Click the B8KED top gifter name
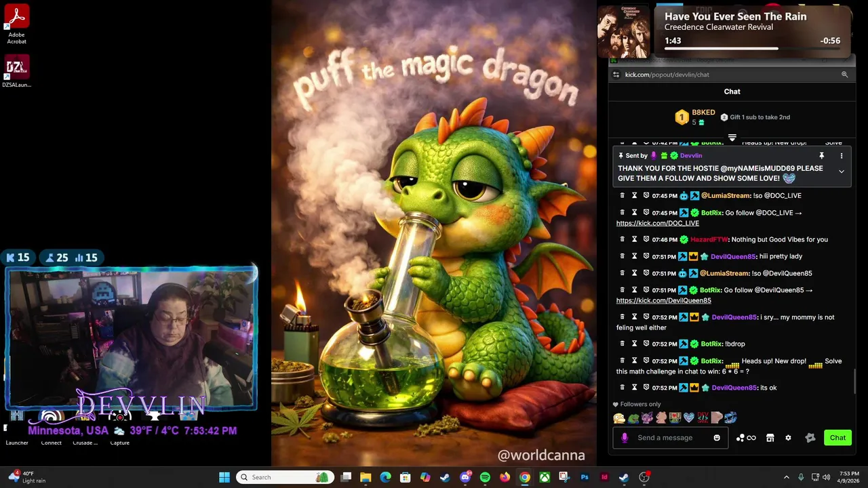Screen dimensions: 868x488 pos(703,113)
